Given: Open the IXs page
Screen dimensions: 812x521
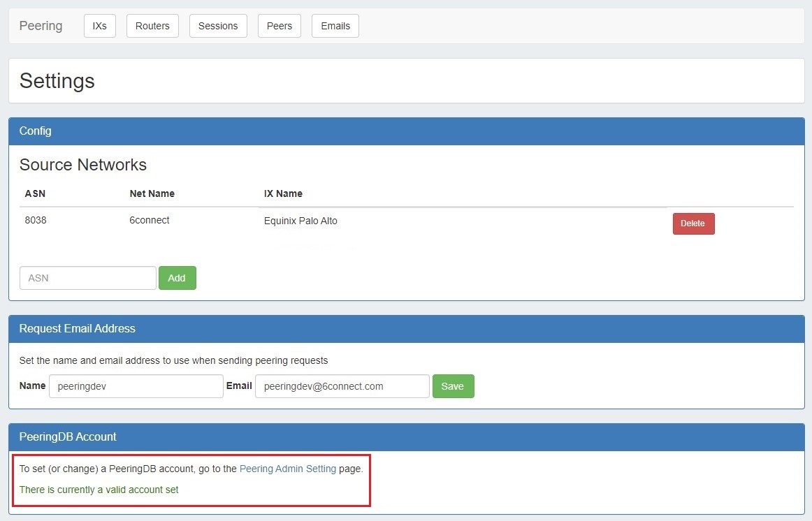Looking at the screenshot, I should [100, 26].
